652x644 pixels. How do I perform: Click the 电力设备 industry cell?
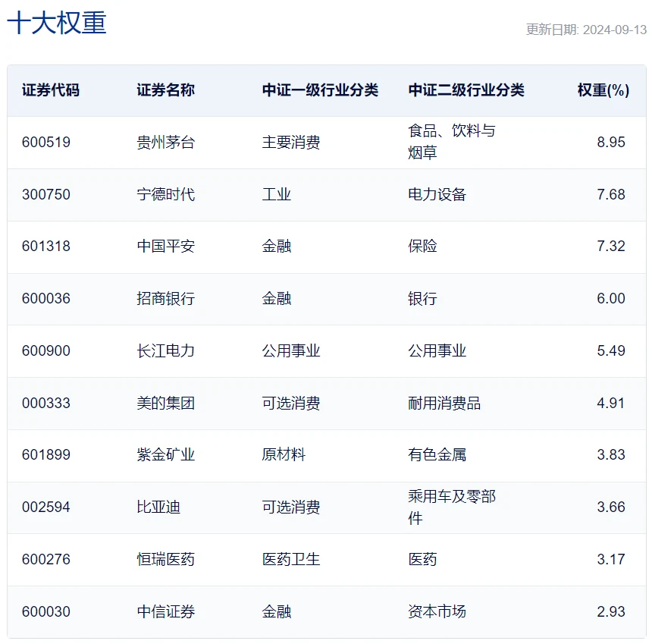coord(437,195)
